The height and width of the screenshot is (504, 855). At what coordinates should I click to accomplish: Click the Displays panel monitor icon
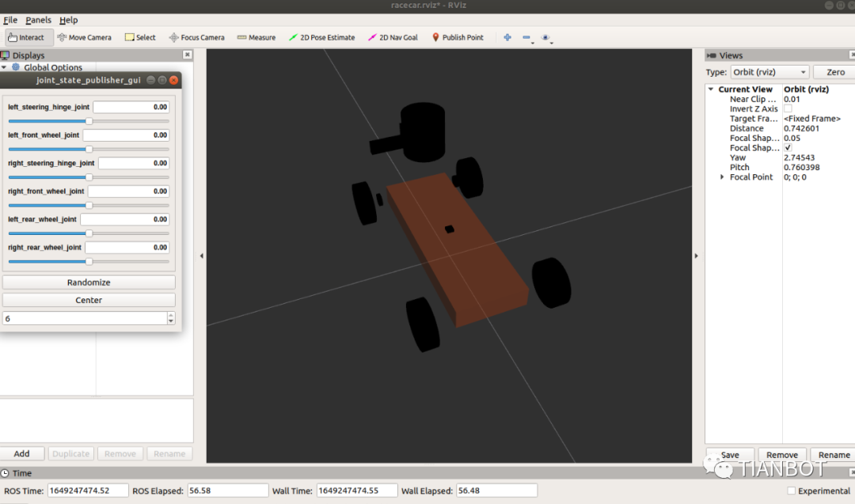pyautogui.click(x=5, y=55)
